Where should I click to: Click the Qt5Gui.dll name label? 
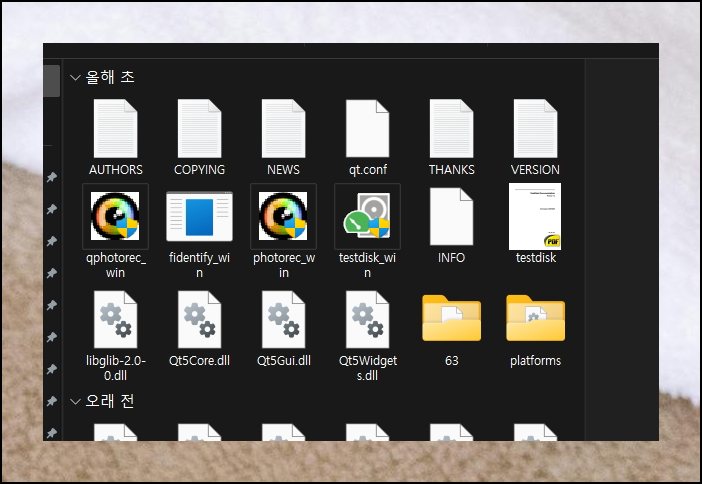click(283, 361)
